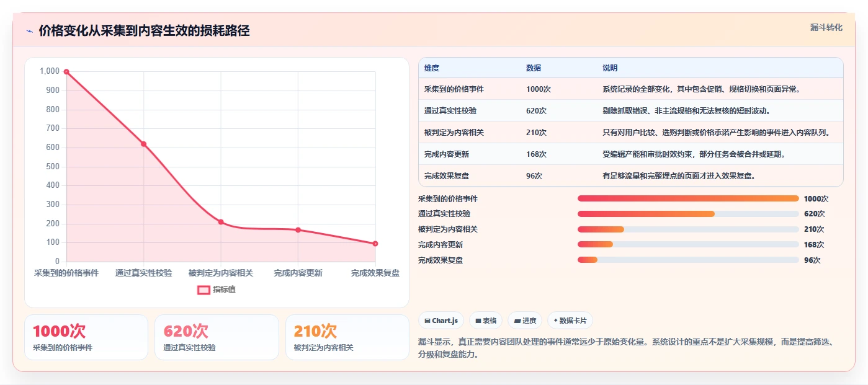Open the 620次 summary card
This screenshot has width=868, height=385.
(217, 337)
